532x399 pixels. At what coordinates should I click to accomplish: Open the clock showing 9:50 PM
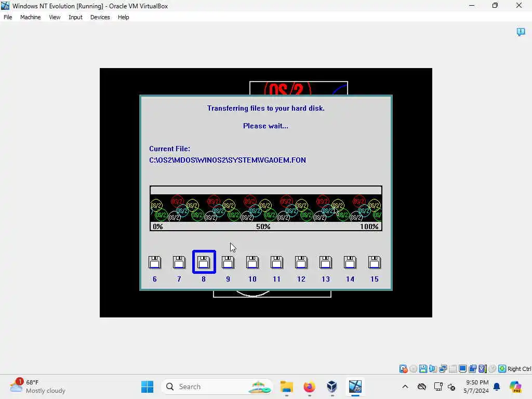point(476,387)
